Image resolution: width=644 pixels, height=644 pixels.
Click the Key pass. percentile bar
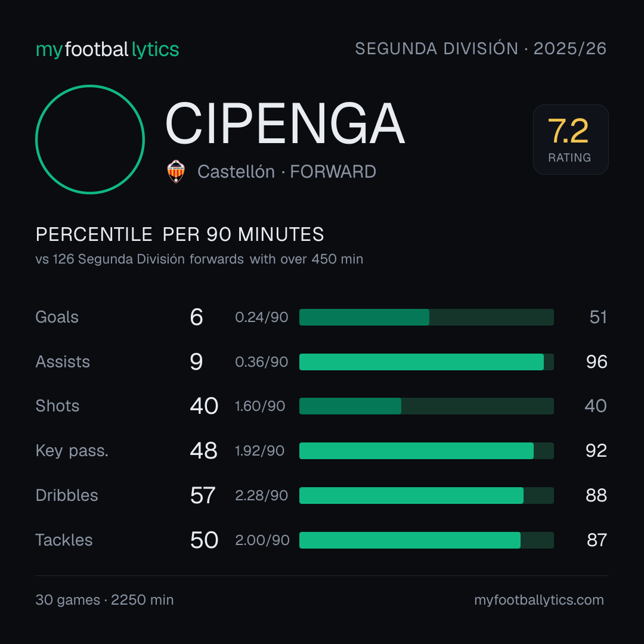pos(426,451)
